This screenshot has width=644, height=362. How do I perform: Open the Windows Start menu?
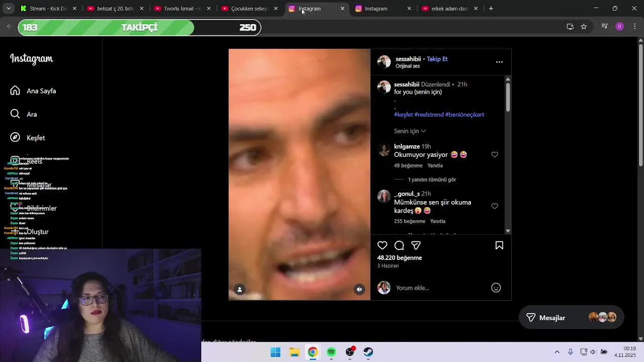coord(276,352)
